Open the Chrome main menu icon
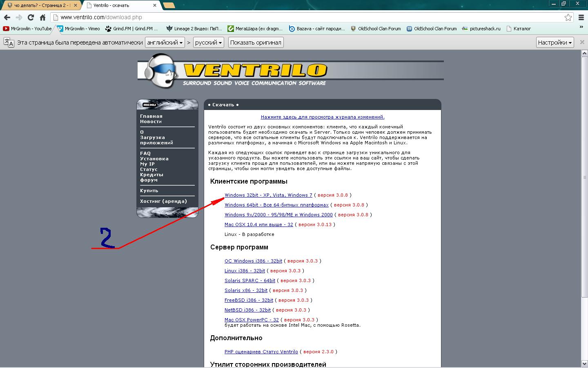The image size is (588, 368). pyautogui.click(x=581, y=17)
